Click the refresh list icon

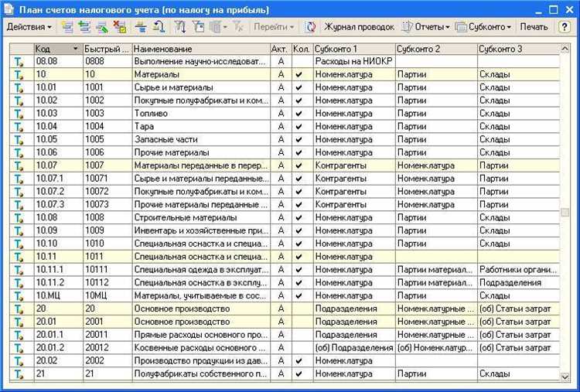click(x=310, y=27)
